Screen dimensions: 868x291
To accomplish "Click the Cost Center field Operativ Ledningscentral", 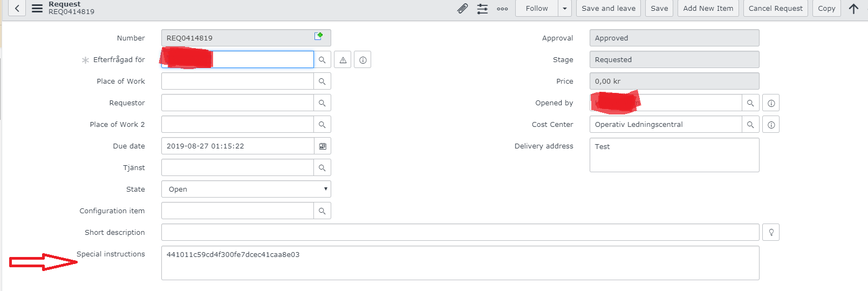I will tap(666, 124).
